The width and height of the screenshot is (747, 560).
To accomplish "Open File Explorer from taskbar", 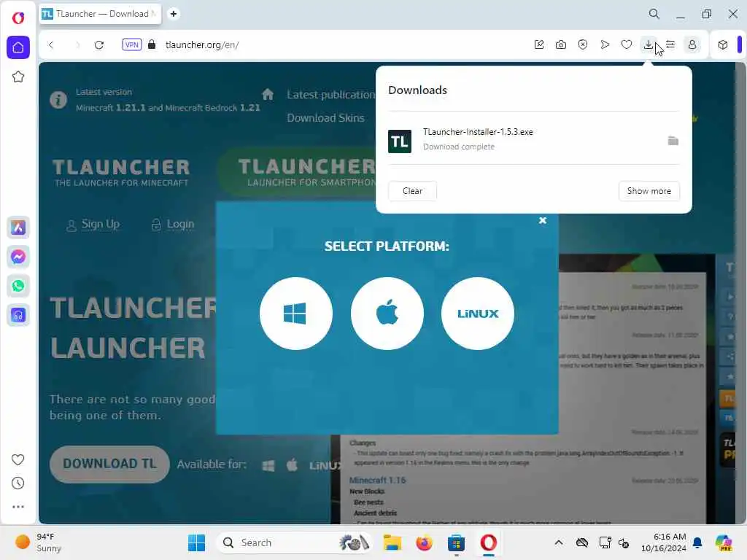I will tap(392, 542).
